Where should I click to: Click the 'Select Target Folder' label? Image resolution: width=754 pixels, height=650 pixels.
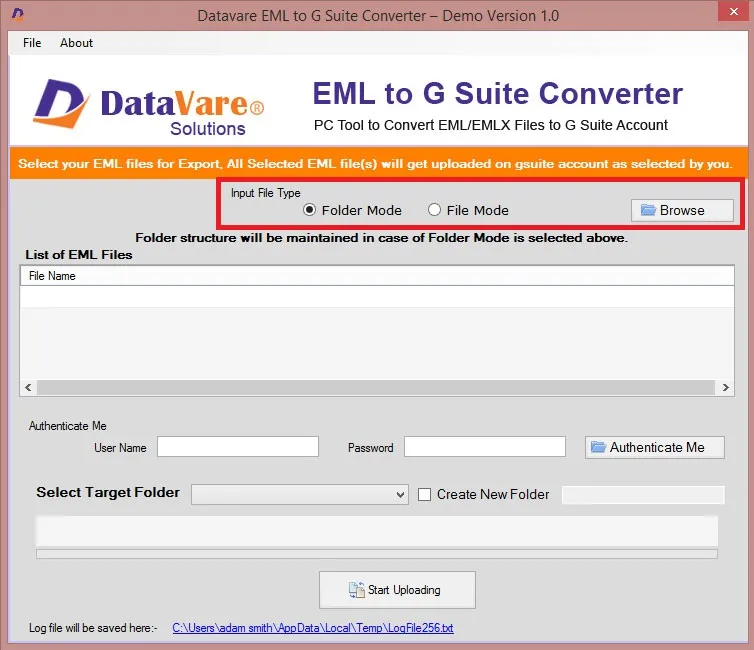(x=108, y=492)
